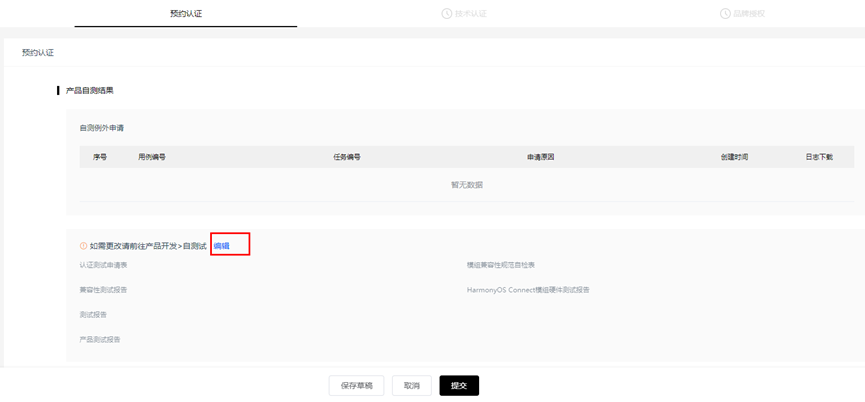Click the 自测例外申请 panel title
Screen dimensions: 865x402
(102, 128)
